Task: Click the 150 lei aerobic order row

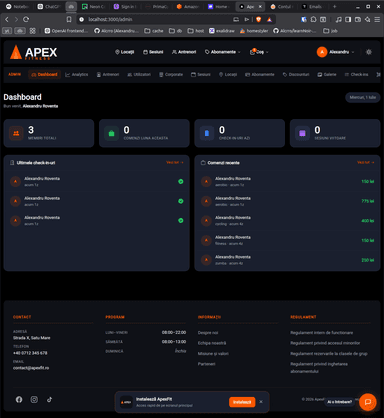Action: coord(287,181)
